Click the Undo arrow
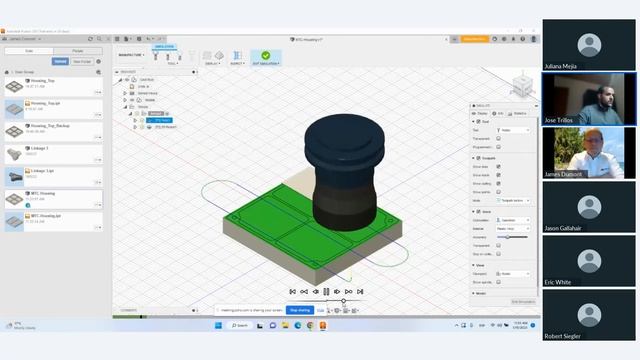The height and width of the screenshot is (360, 640). [x=149, y=39]
